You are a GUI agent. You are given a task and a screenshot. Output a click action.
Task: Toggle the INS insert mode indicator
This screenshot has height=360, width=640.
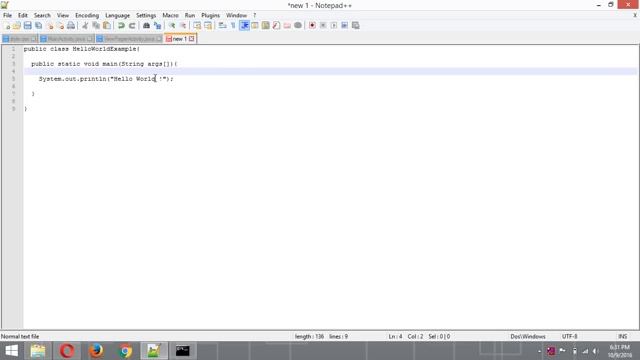(622, 337)
